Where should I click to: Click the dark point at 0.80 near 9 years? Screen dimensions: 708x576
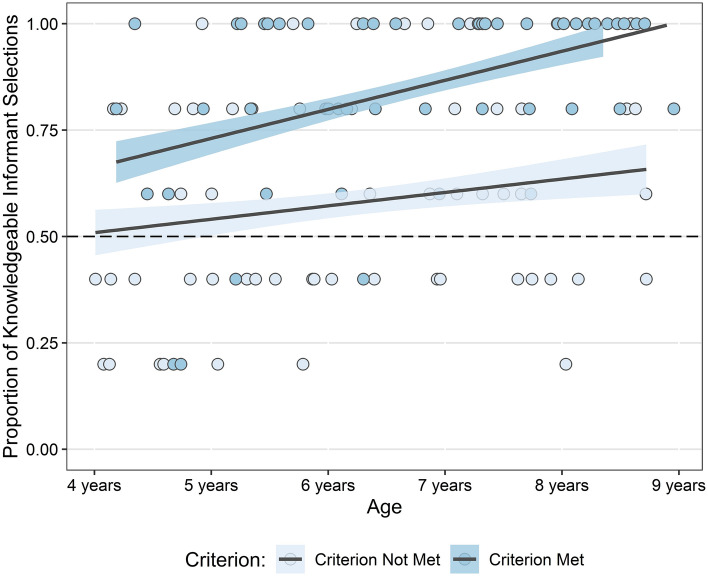[x=674, y=109]
